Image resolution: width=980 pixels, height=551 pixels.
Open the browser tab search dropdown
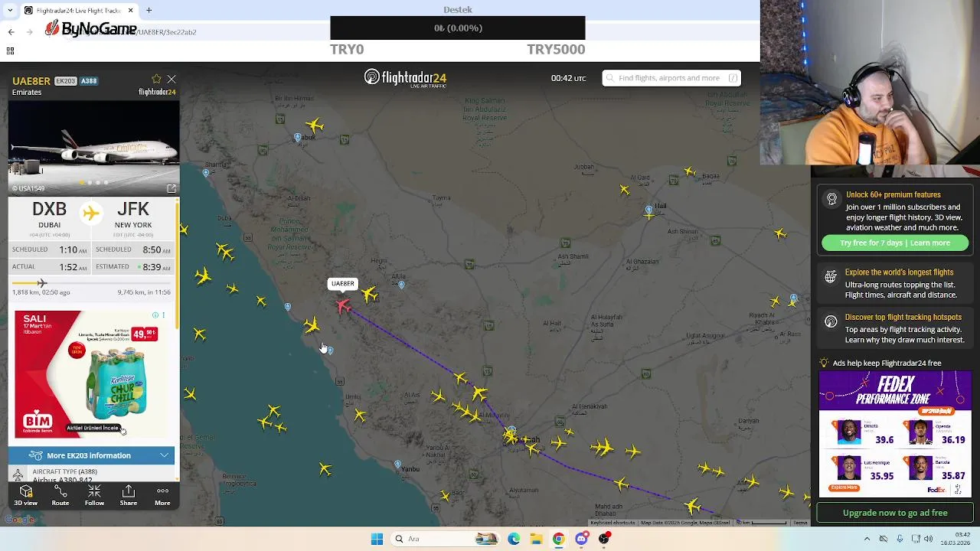10,10
